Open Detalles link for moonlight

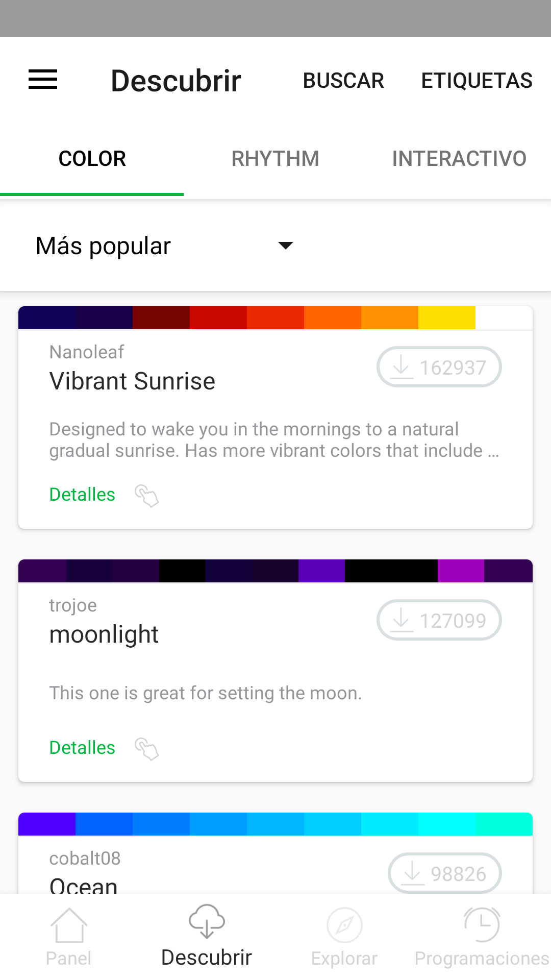point(82,748)
